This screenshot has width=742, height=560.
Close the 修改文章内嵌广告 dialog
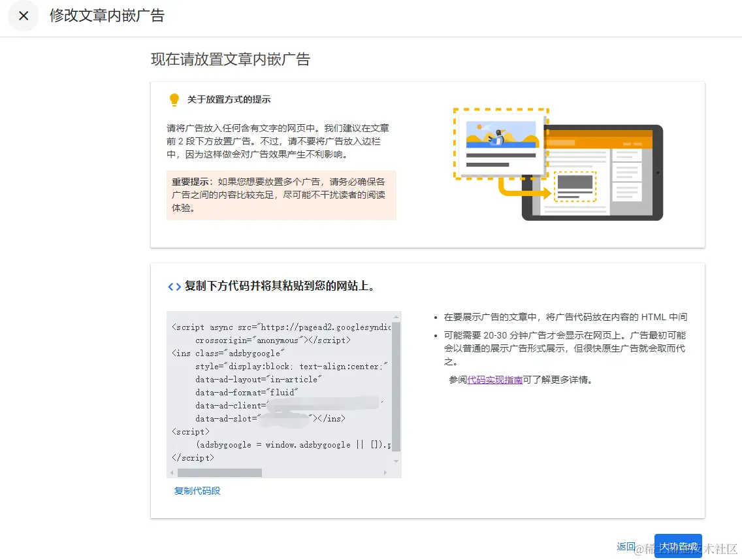point(24,16)
